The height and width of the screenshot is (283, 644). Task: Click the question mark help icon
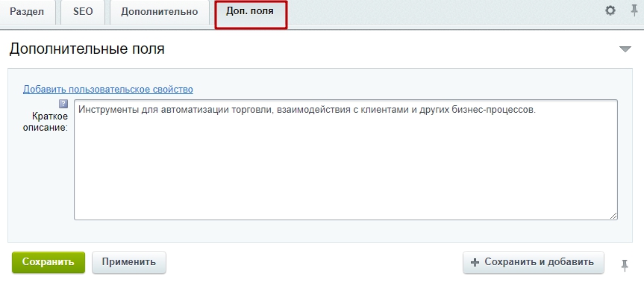[63, 104]
